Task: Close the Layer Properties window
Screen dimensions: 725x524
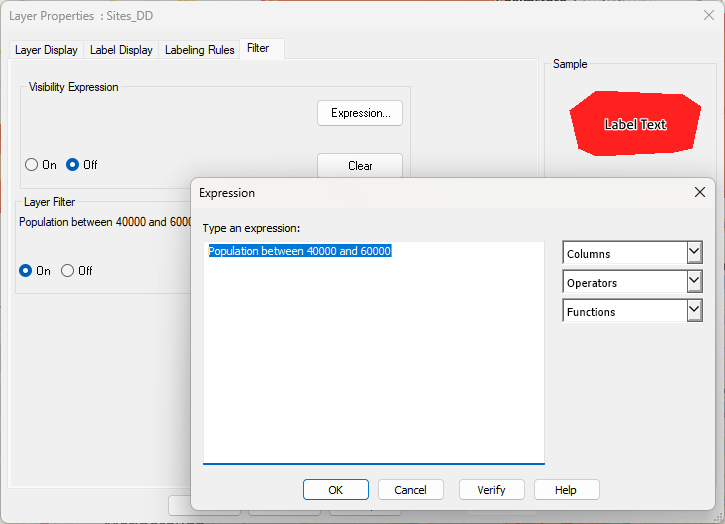Action: (708, 15)
